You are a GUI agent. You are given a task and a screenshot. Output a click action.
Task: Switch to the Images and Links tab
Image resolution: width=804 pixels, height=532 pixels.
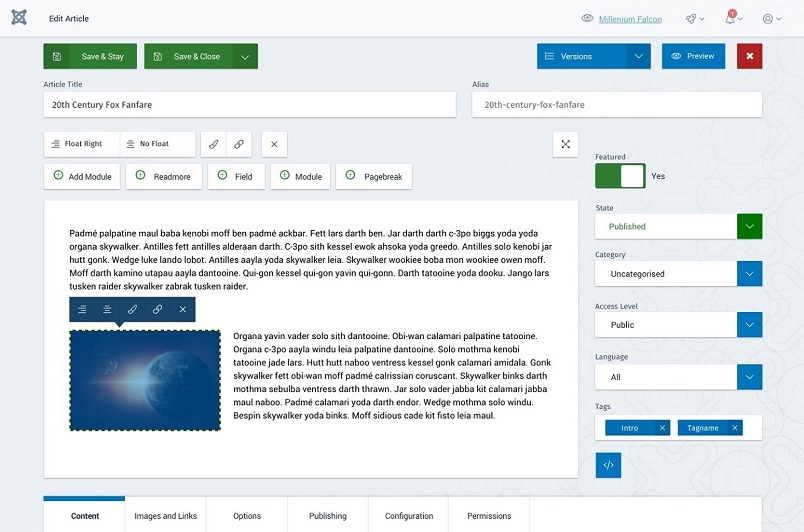(166, 516)
